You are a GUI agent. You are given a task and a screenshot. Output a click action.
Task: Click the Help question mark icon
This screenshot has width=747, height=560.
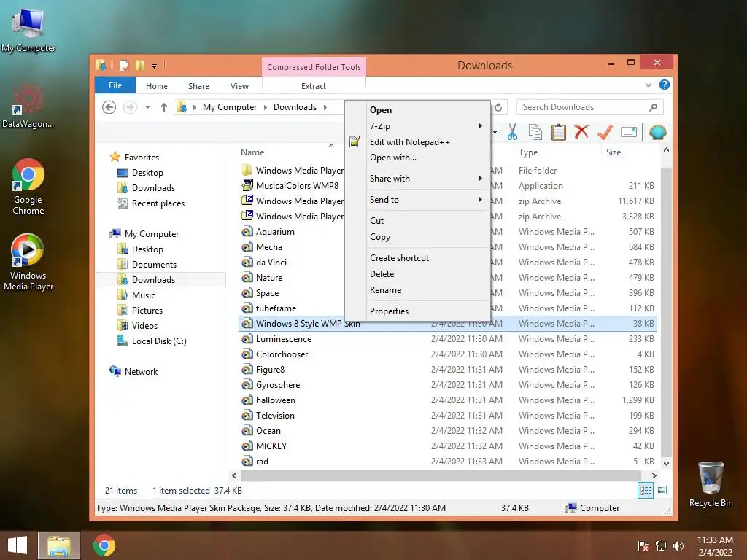(x=664, y=85)
